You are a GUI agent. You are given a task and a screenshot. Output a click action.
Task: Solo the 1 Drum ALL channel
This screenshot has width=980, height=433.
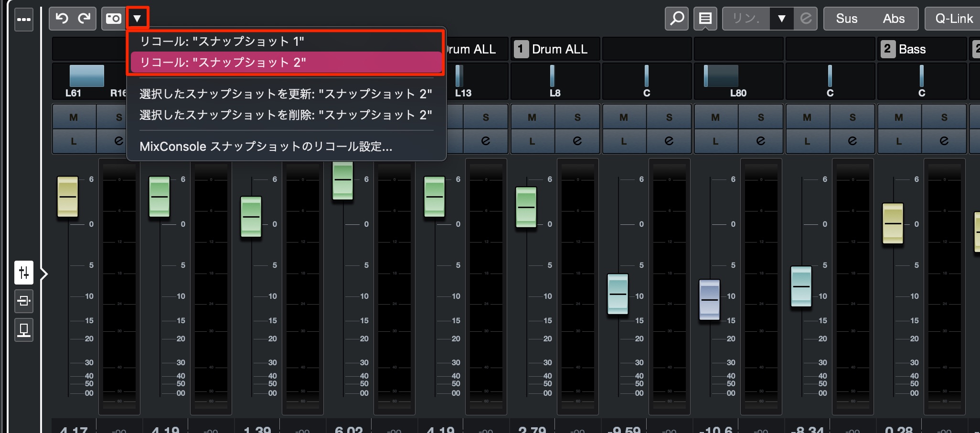(577, 117)
